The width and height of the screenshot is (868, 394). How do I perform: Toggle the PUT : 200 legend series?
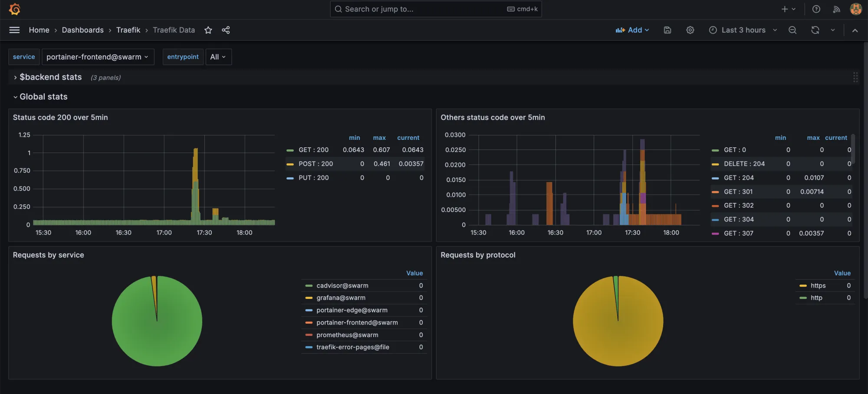pyautogui.click(x=313, y=178)
